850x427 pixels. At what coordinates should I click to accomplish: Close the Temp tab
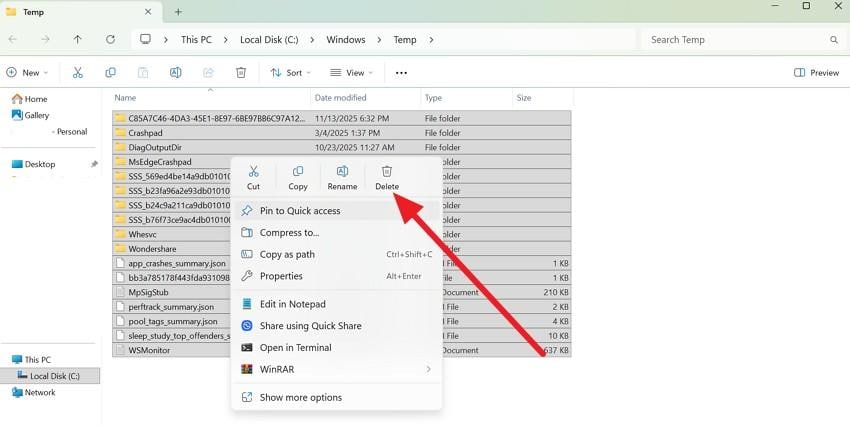point(148,11)
